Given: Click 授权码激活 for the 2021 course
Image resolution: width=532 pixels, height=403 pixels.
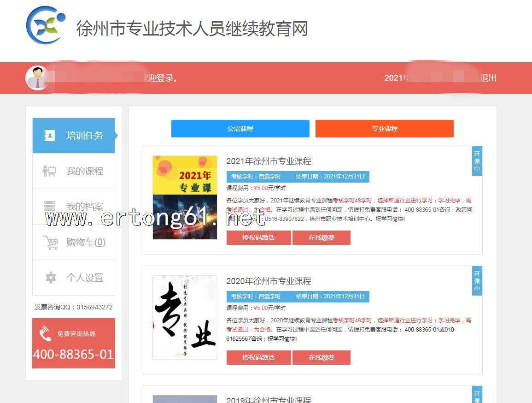Looking at the screenshot, I should pyautogui.click(x=258, y=237).
